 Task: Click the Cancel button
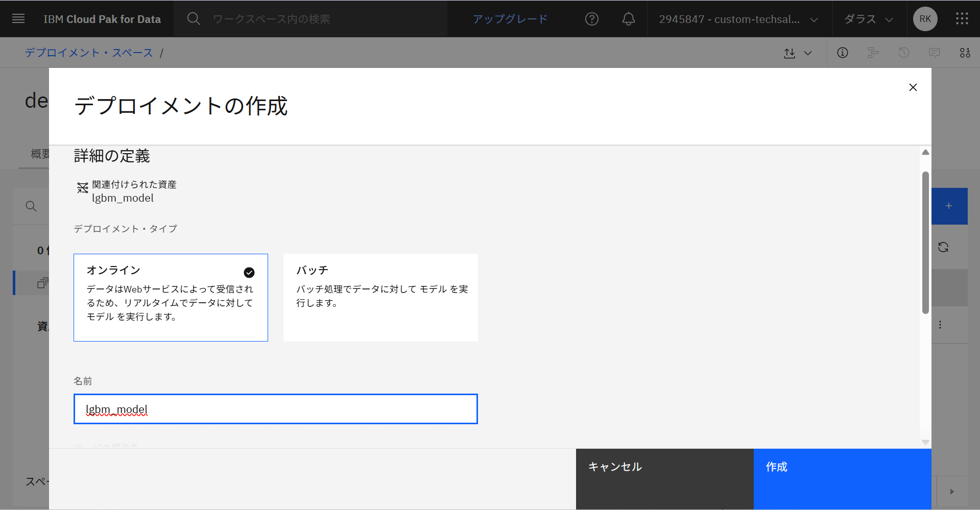click(665, 479)
